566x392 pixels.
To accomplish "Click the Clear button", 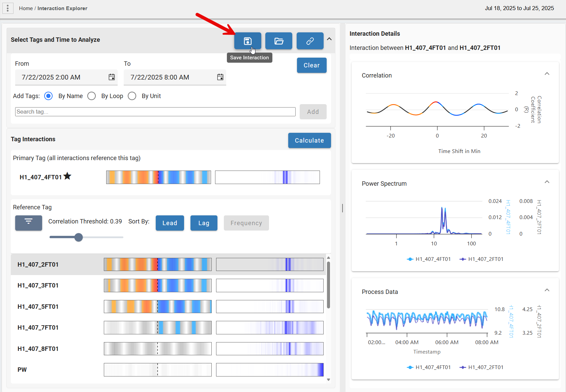I will click(x=312, y=65).
